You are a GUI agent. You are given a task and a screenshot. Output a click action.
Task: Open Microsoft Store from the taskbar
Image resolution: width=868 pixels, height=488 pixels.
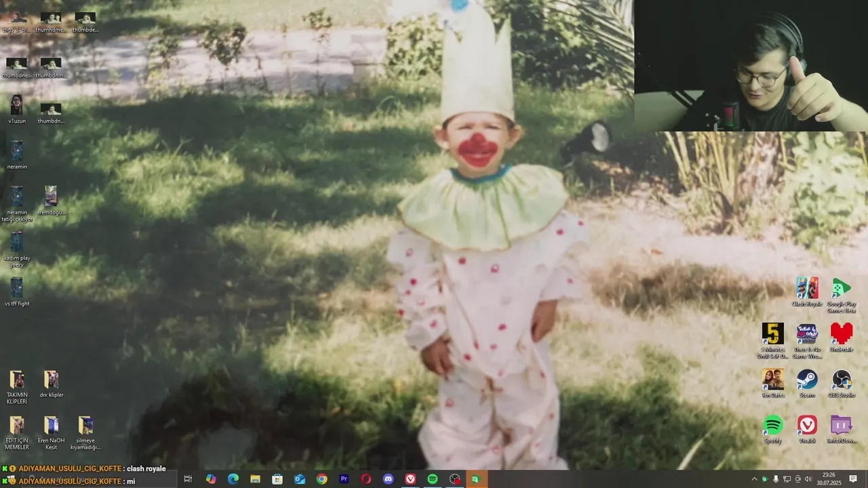pyautogui.click(x=277, y=479)
